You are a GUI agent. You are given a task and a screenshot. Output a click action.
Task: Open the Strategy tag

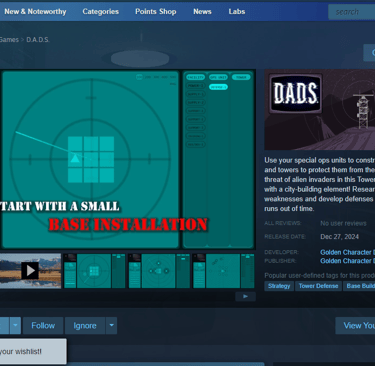tap(279, 286)
